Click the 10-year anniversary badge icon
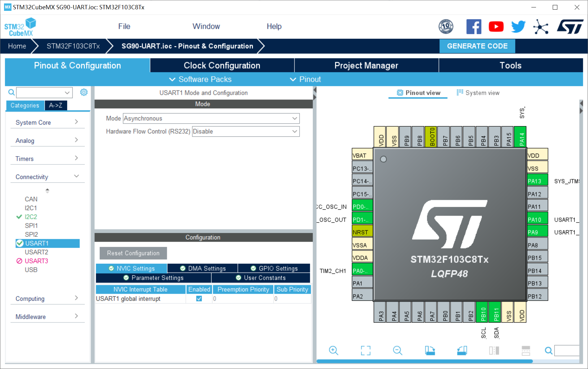 pos(446,27)
